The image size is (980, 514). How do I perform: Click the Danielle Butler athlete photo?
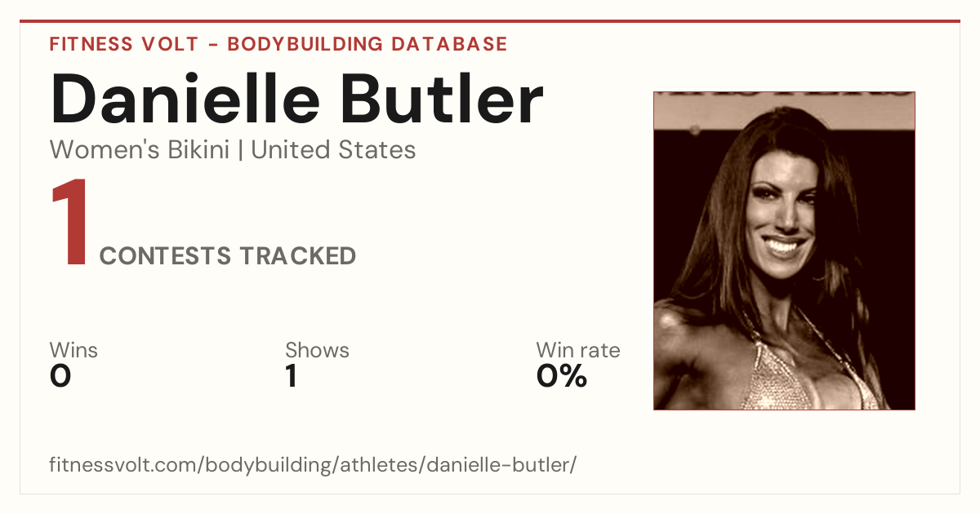pos(784,250)
